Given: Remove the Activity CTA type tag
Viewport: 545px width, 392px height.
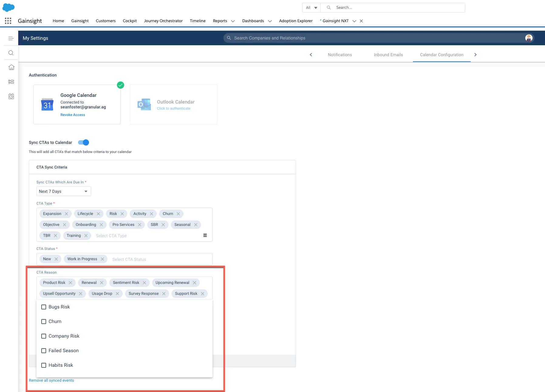Looking at the screenshot, I should (152, 214).
